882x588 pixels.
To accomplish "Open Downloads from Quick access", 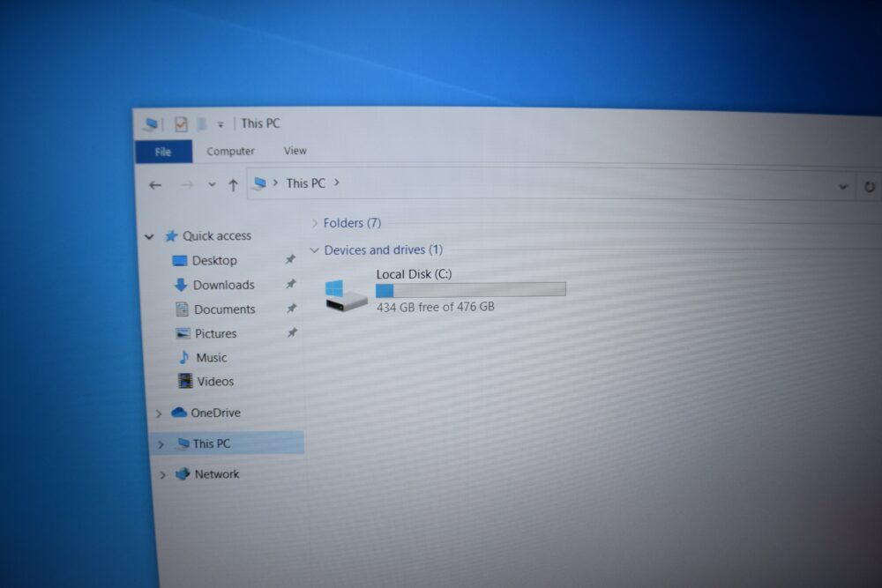I will [223, 285].
